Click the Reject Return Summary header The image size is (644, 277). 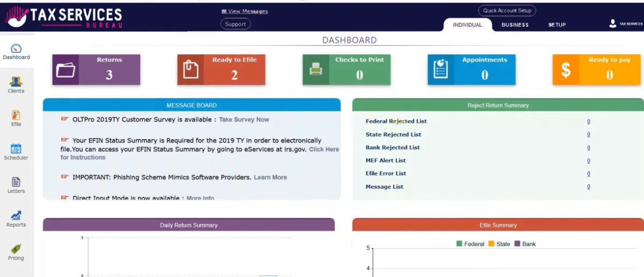click(x=498, y=105)
